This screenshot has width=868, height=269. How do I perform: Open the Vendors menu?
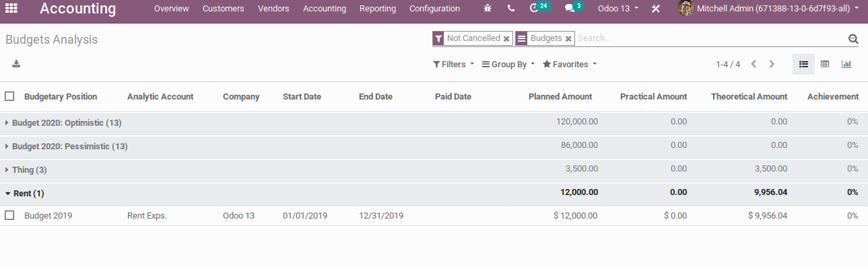[x=273, y=9]
